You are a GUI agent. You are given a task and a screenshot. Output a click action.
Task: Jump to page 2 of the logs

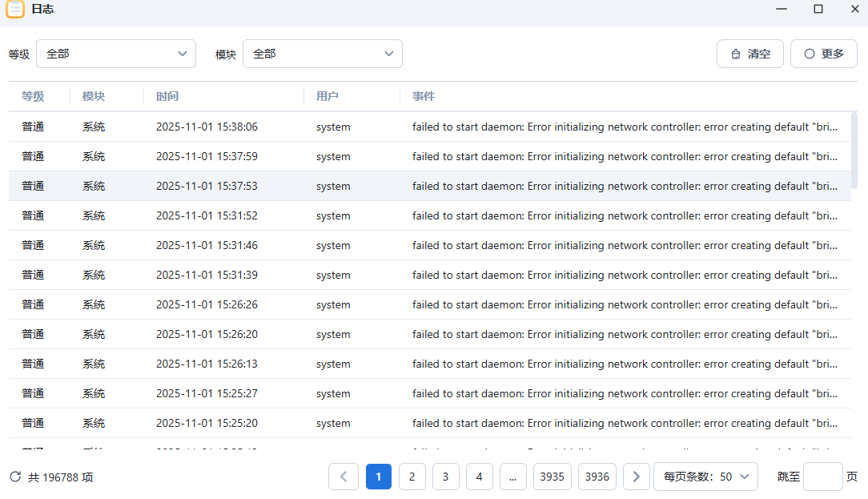coord(412,476)
